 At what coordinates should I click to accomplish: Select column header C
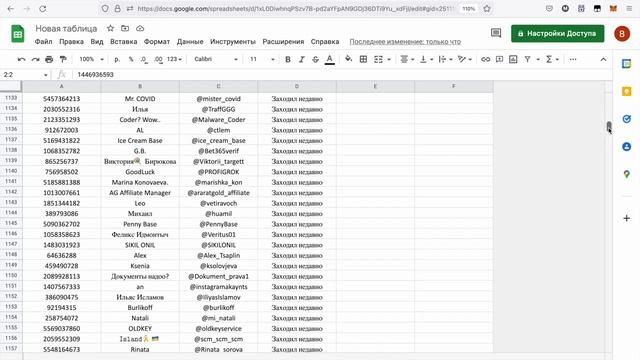pos(218,86)
